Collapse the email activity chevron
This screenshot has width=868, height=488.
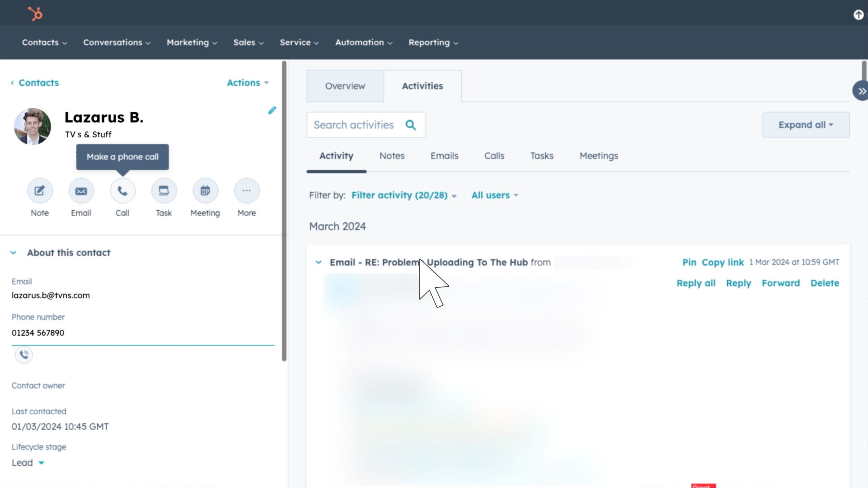(x=318, y=262)
